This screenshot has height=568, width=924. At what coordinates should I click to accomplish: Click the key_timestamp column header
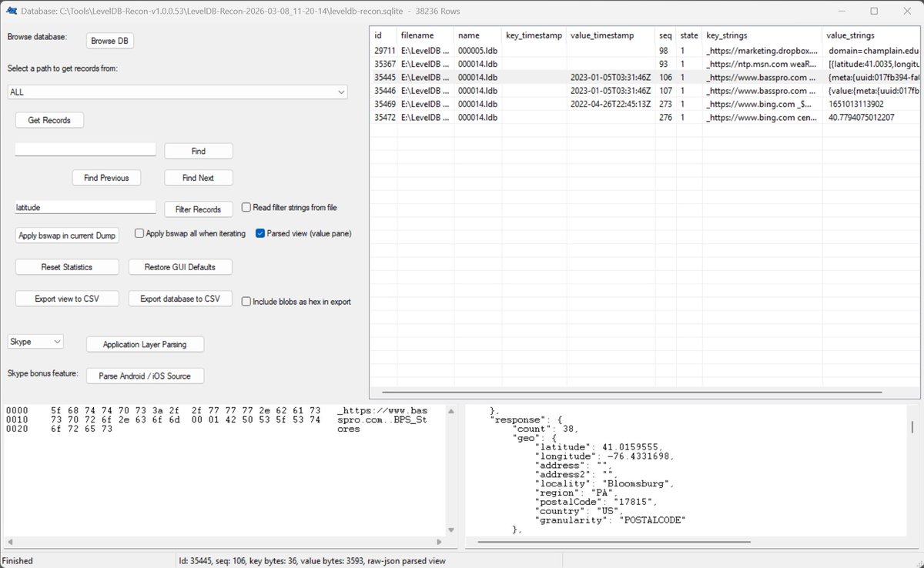click(534, 35)
